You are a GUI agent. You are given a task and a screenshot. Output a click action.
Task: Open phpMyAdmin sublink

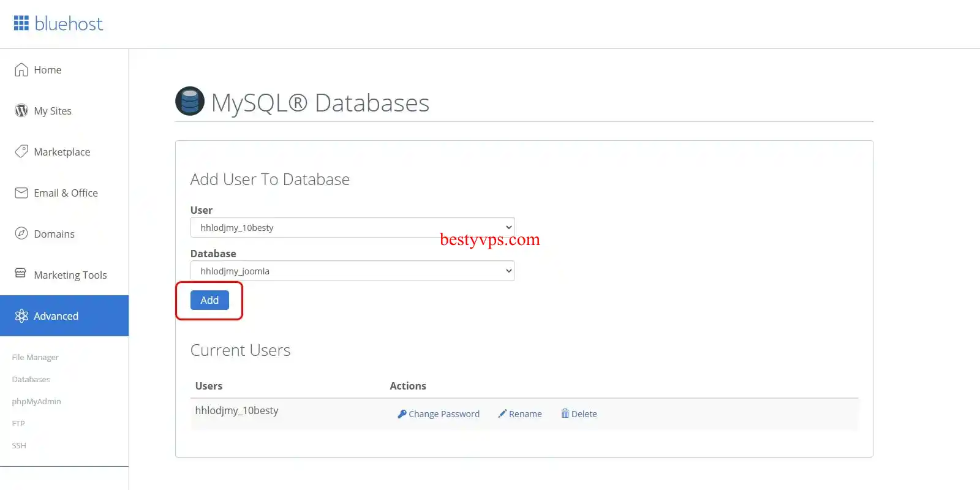coord(36,402)
